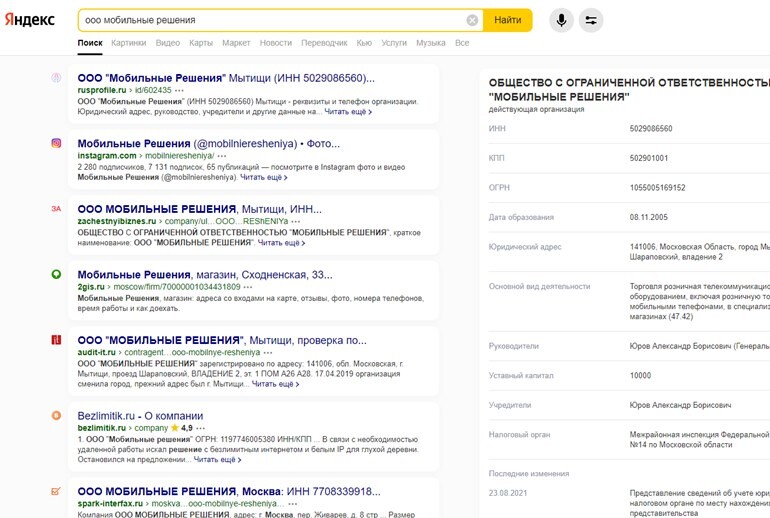Viewport: 770px width, 518px height.
Task: Expand "Читать ещё" in the Bezlimitik result
Action: click(217, 460)
